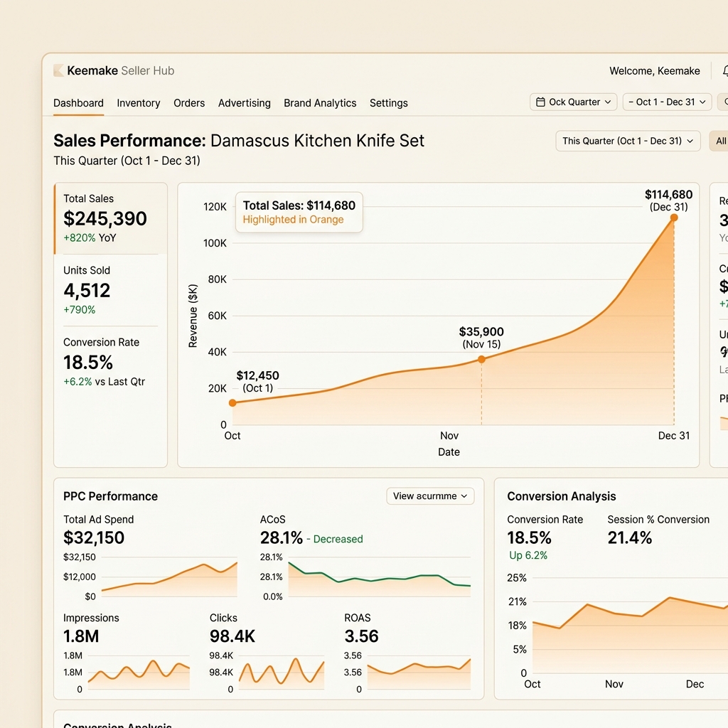
Task: Click the ROAS 3.56 sparkline chart
Action: click(418, 670)
